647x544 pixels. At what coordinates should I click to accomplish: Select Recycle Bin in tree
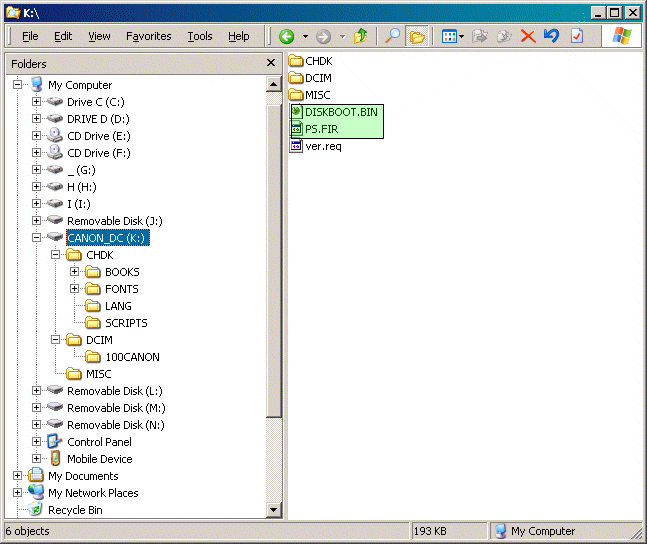(75, 510)
